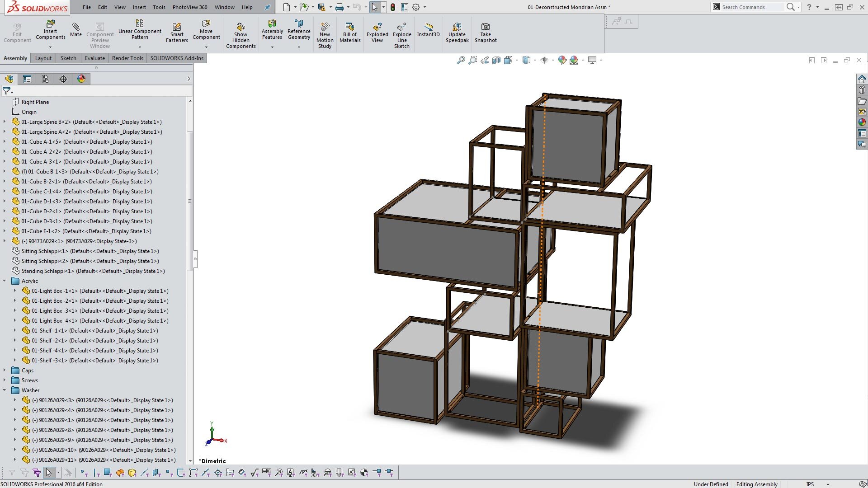
Task: Open PropertyManager tab icon
Action: click(x=27, y=79)
